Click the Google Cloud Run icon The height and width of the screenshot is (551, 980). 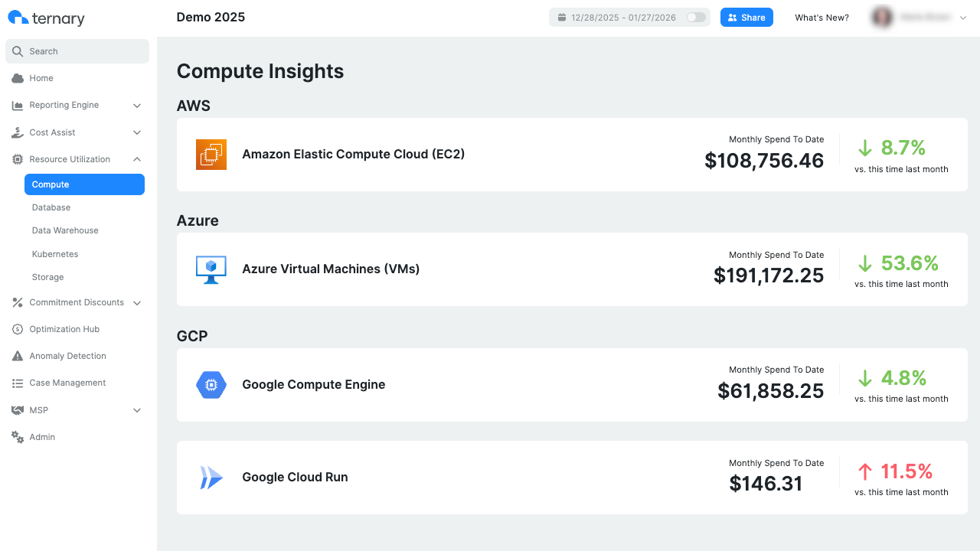click(x=211, y=478)
